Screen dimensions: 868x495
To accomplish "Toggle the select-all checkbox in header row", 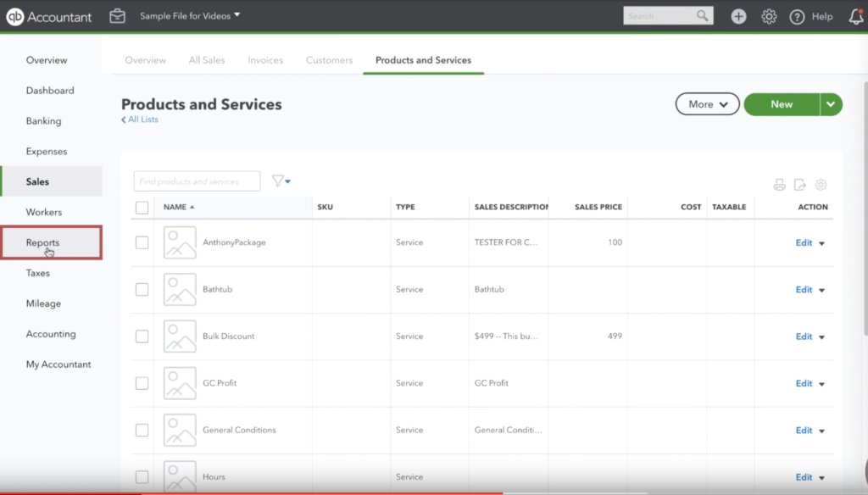I will (142, 207).
